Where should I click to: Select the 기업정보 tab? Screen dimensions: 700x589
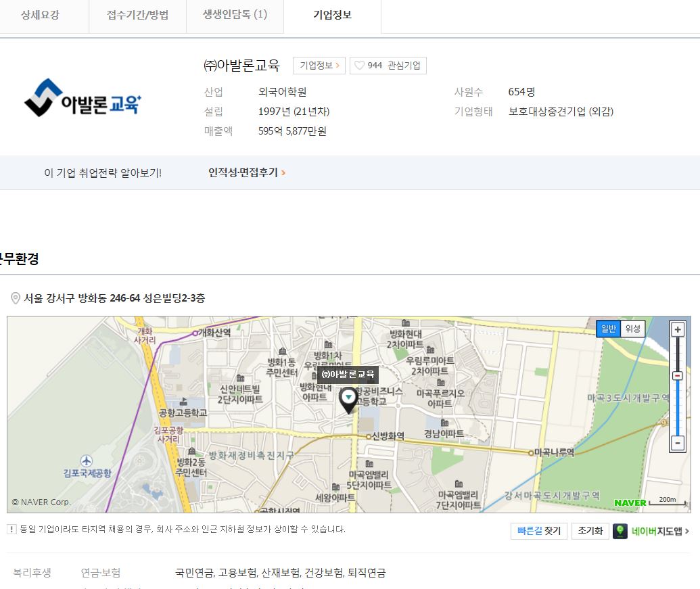[x=332, y=15]
